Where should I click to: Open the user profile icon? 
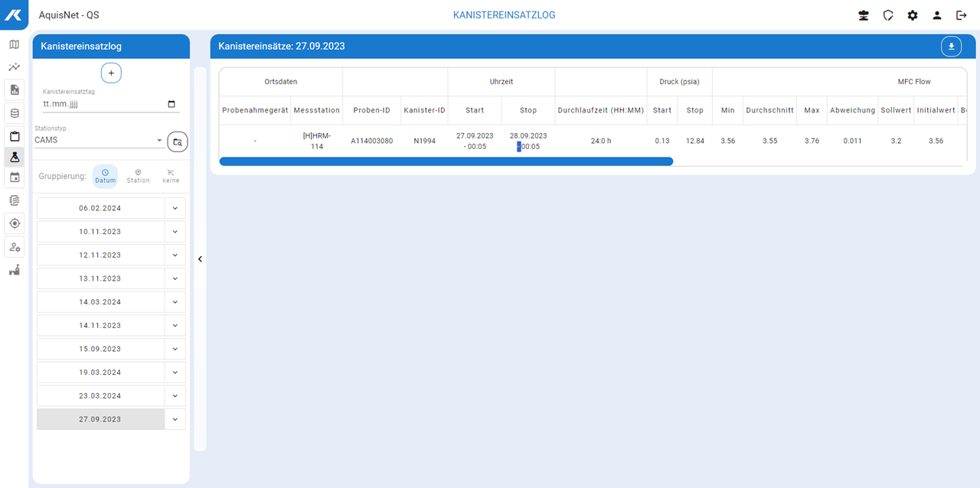(x=937, y=15)
